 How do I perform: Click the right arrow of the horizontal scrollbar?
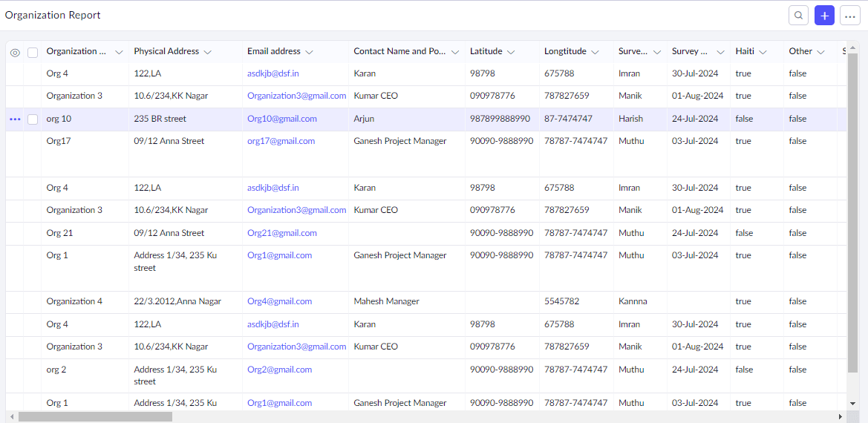pyautogui.click(x=841, y=417)
